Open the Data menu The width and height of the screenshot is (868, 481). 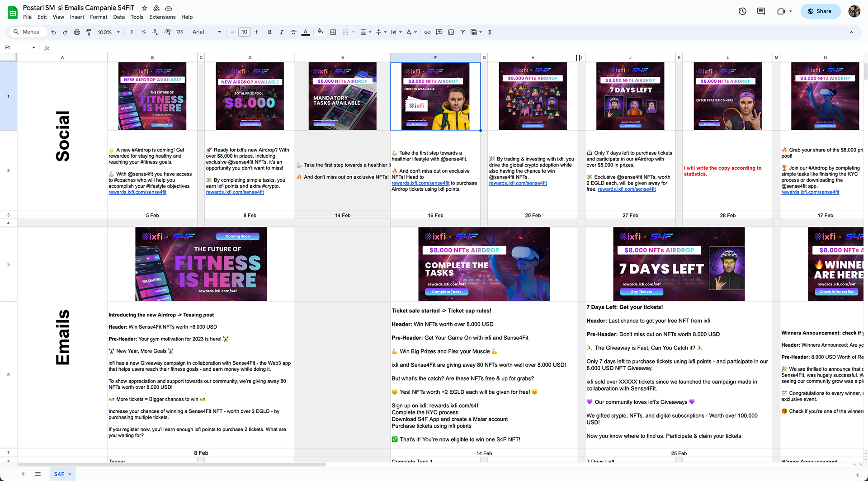coord(119,17)
